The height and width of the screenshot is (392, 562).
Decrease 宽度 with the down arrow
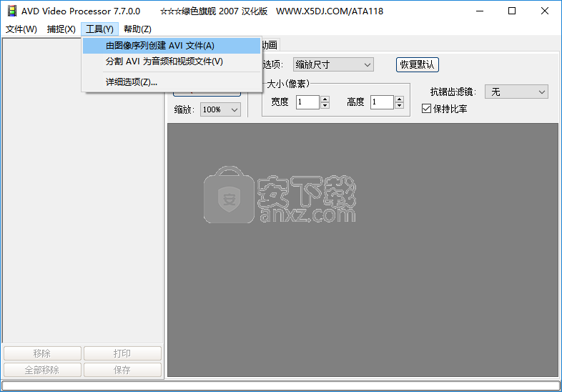325,105
